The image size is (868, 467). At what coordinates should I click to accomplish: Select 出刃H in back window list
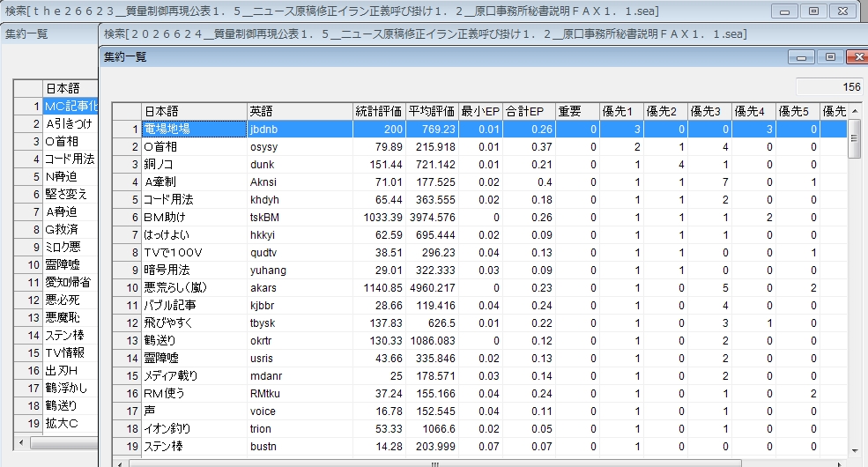(x=70, y=370)
